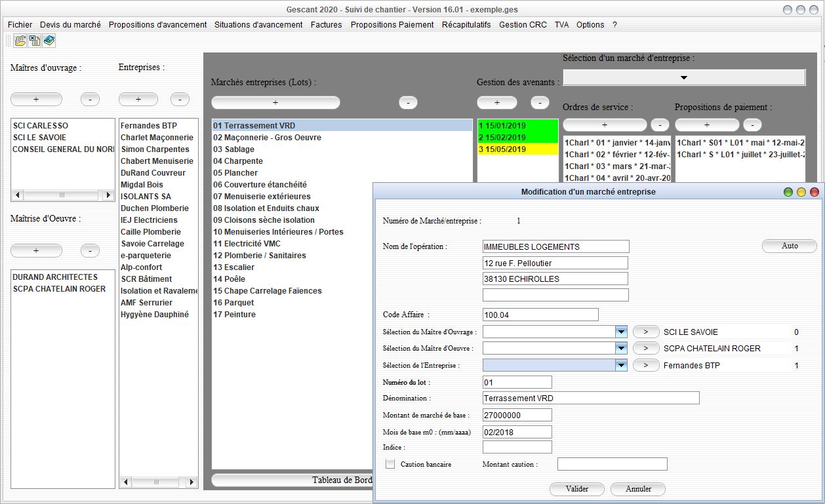
Task: Open the Propositions Paiement menu
Action: click(x=392, y=24)
